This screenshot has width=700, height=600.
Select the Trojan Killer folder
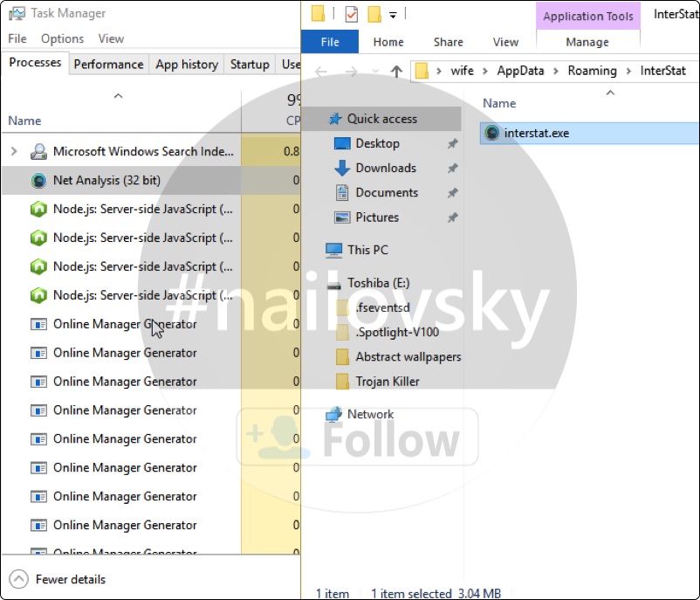click(387, 382)
